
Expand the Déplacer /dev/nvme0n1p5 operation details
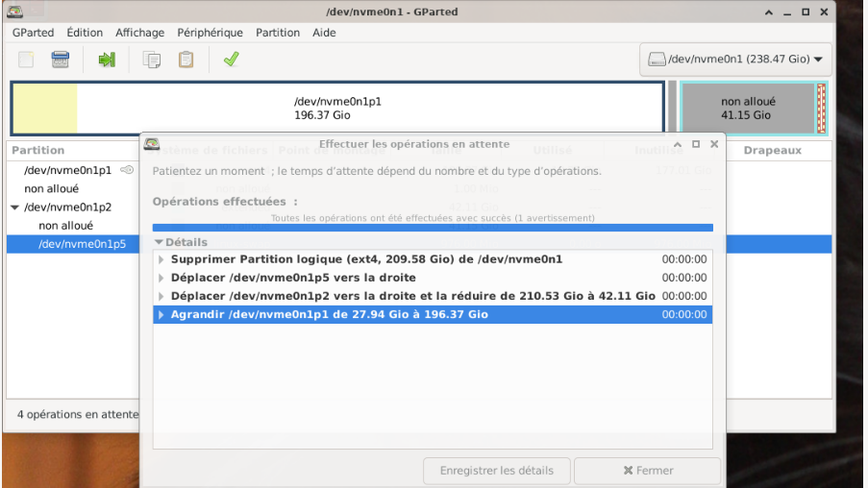[x=161, y=278]
